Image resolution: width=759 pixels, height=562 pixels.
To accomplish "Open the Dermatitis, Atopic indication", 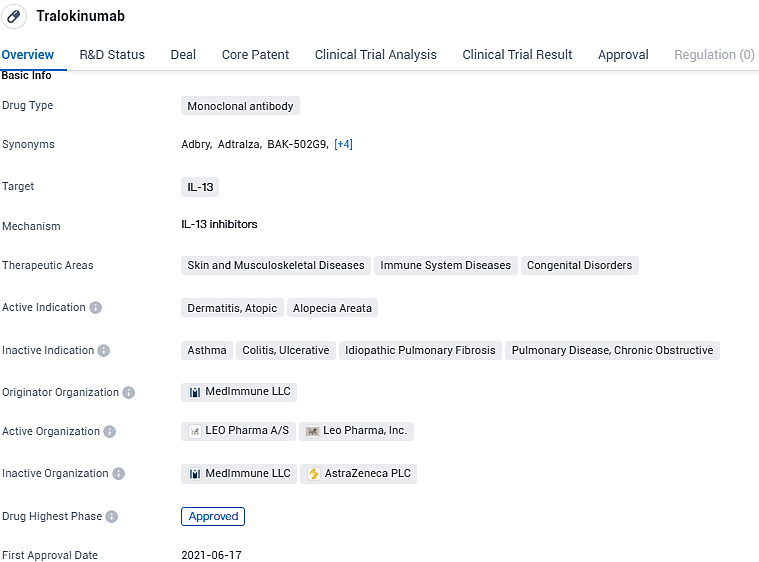I will coord(232,308).
